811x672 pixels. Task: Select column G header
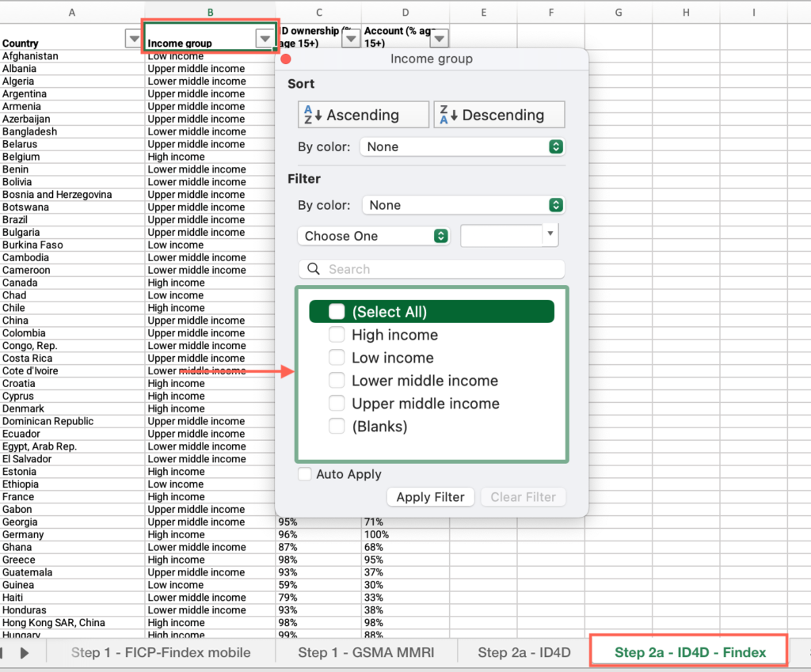619,13
